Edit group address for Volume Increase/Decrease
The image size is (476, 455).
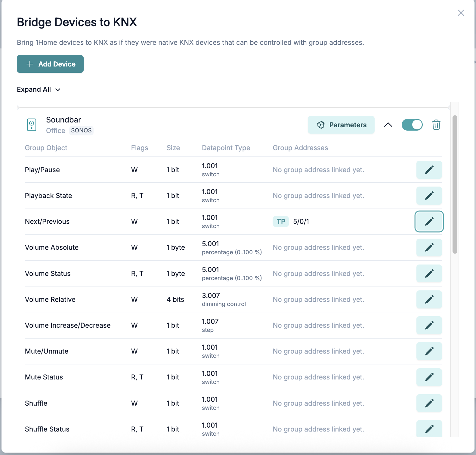(x=429, y=325)
